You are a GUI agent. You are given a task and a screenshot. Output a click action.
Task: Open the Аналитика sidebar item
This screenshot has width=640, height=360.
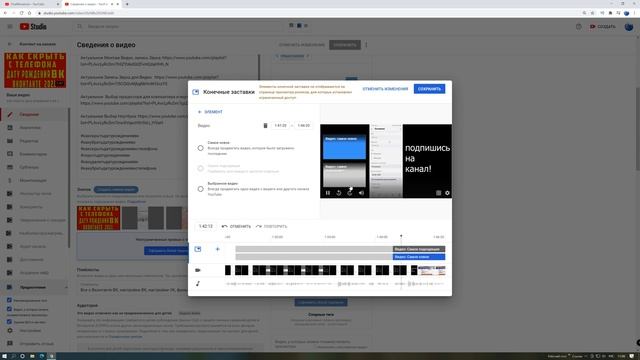click(30, 128)
